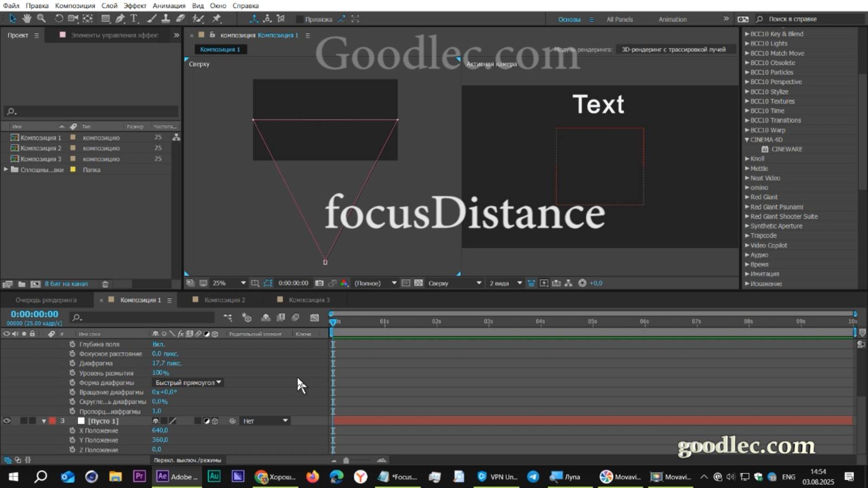The width and height of the screenshot is (868, 488).
Task: Take a snapshot of the composition viewer
Action: pos(318,282)
